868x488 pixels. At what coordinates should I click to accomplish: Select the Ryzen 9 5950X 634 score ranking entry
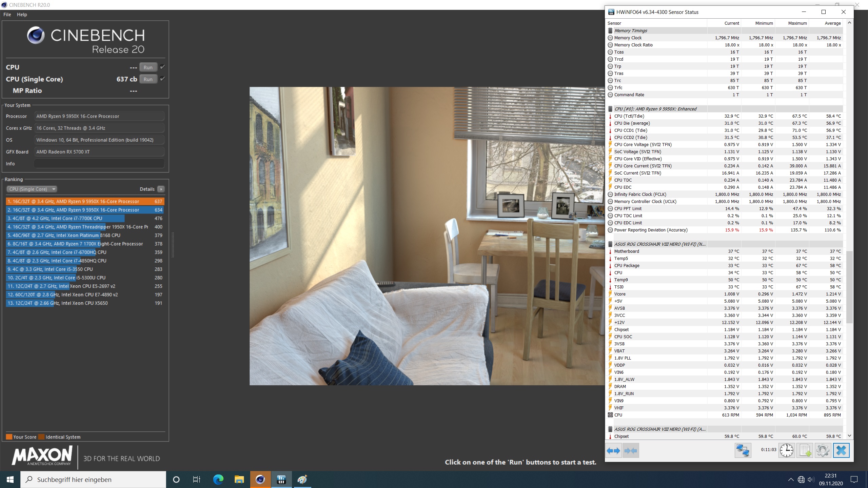pyautogui.click(x=85, y=210)
